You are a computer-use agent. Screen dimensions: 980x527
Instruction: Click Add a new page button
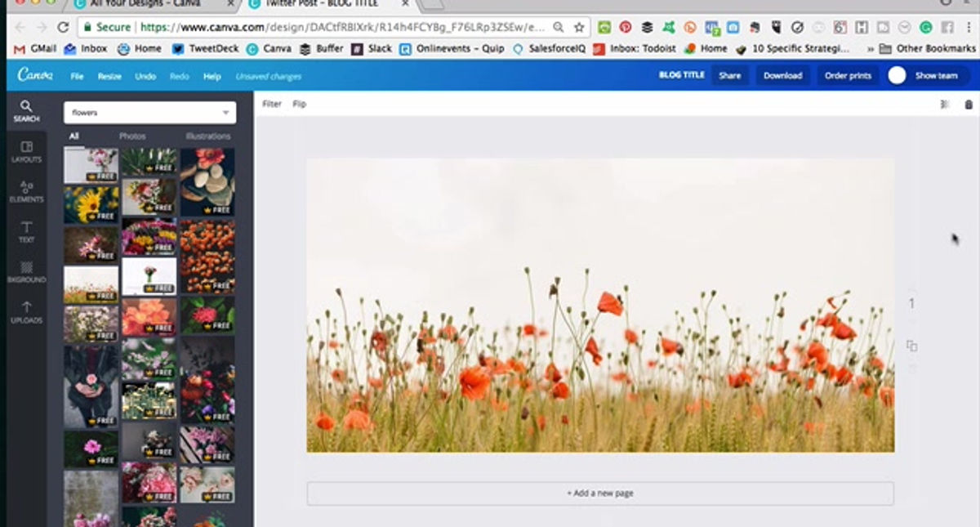click(600, 494)
